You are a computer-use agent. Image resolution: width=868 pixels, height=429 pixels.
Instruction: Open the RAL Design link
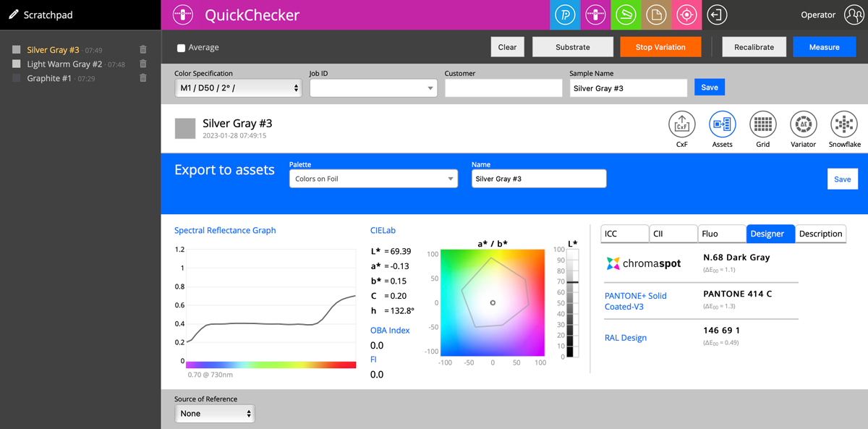click(x=626, y=338)
